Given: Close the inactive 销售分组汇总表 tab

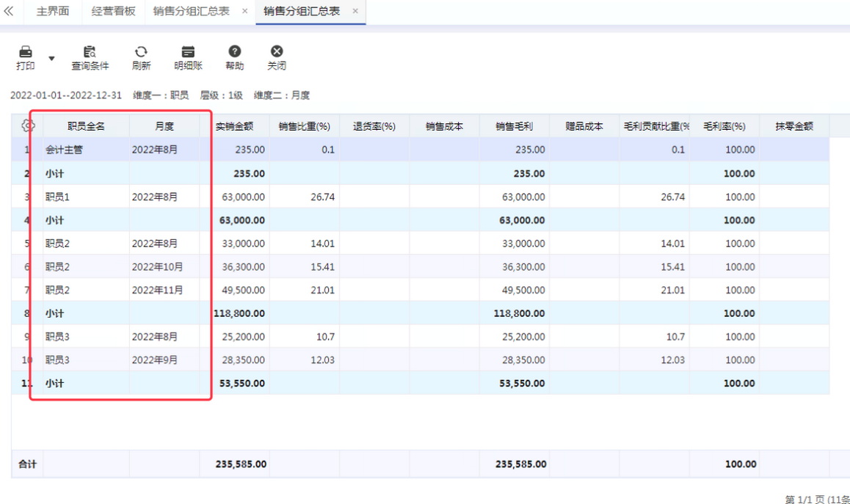Looking at the screenshot, I should [245, 12].
